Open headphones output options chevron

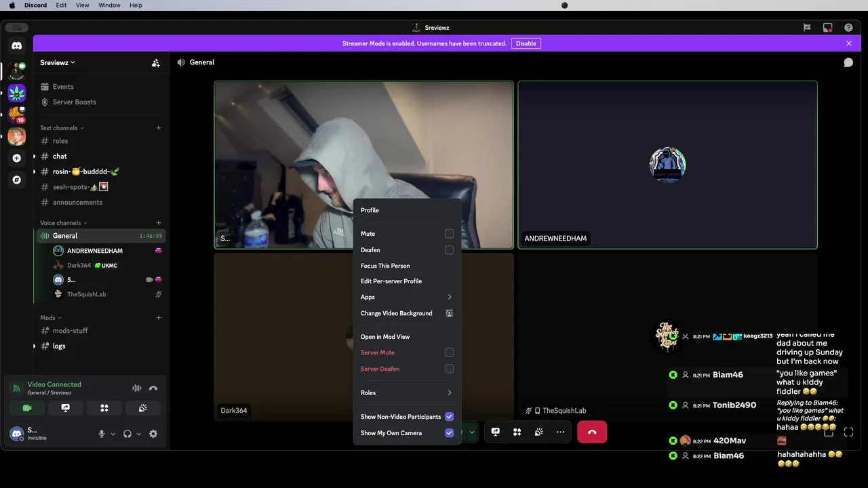click(x=138, y=434)
